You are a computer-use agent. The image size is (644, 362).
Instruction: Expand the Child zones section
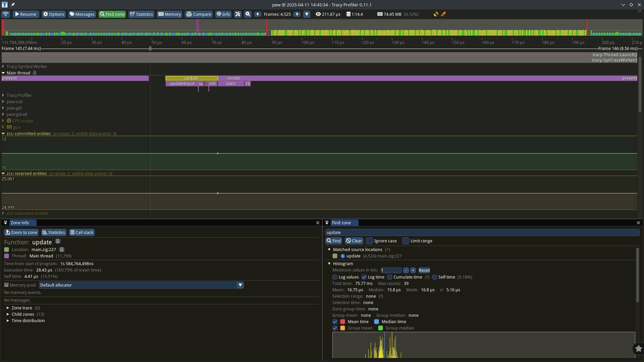(x=8, y=314)
